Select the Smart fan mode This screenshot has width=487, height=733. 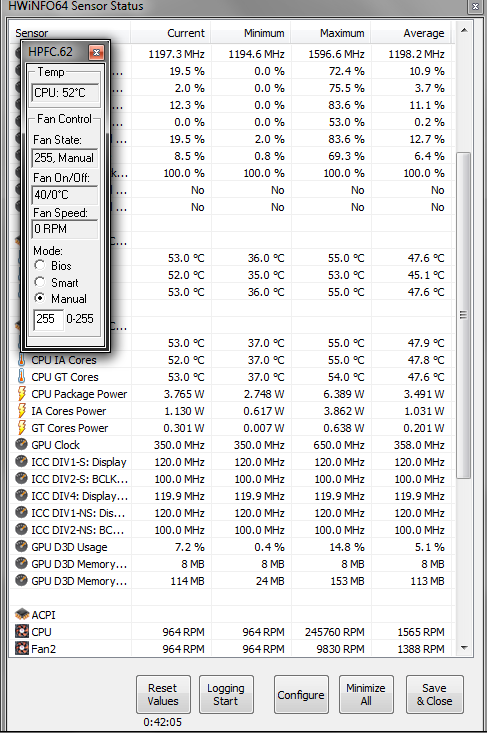40,282
